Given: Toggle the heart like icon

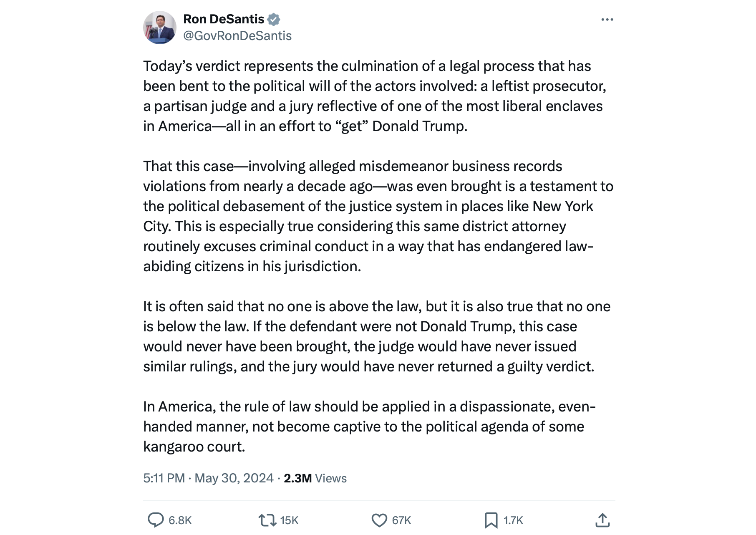Looking at the screenshot, I should click(379, 520).
